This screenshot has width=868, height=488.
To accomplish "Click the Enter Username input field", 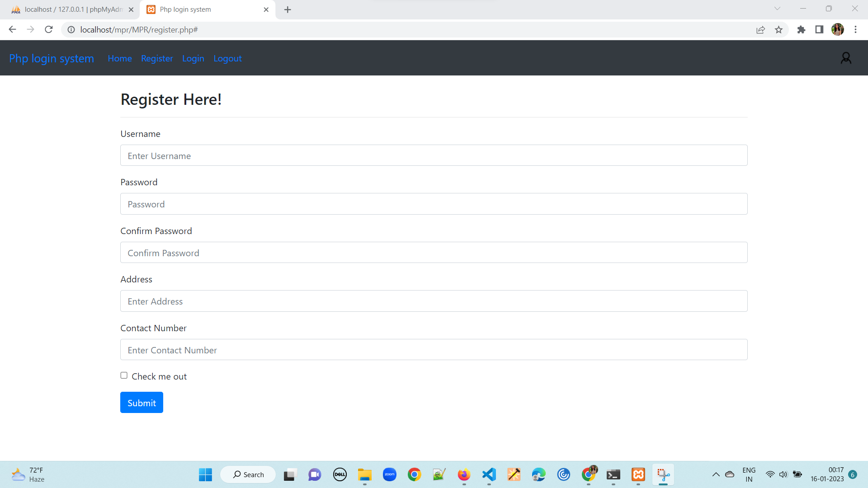I will [434, 155].
